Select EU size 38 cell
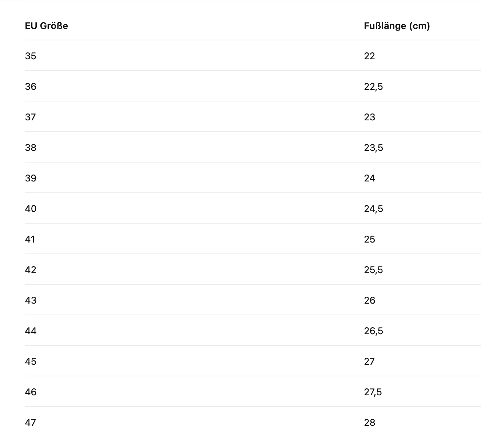This screenshot has width=481, height=448. point(31,148)
